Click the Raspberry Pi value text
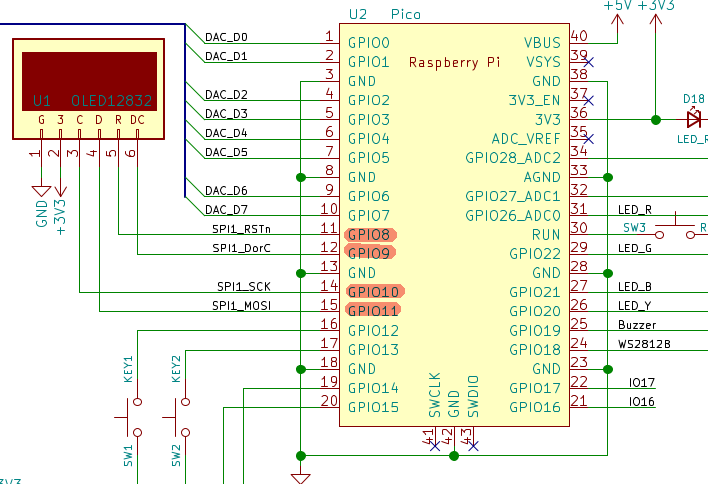Viewport: 708px width, 484px height. tap(455, 62)
